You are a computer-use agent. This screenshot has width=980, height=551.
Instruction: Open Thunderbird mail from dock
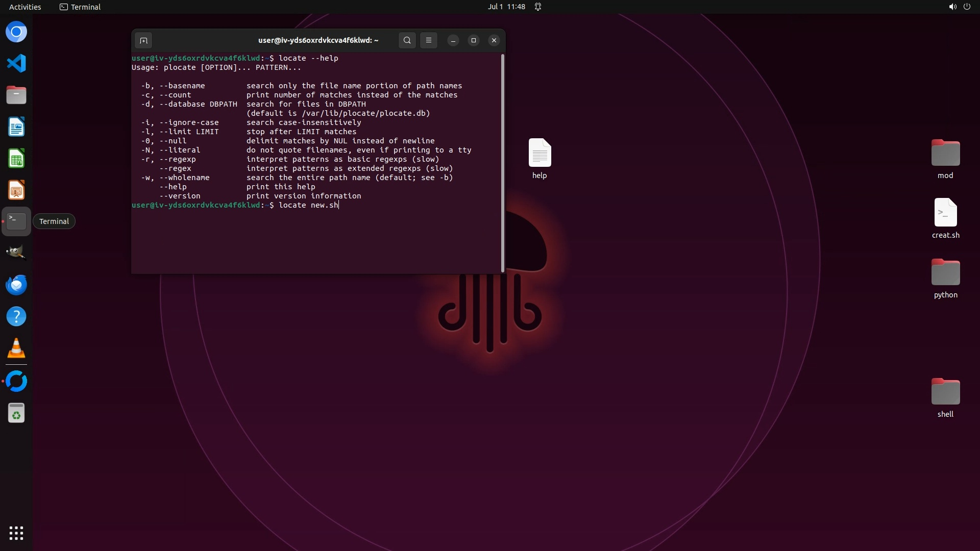click(16, 285)
